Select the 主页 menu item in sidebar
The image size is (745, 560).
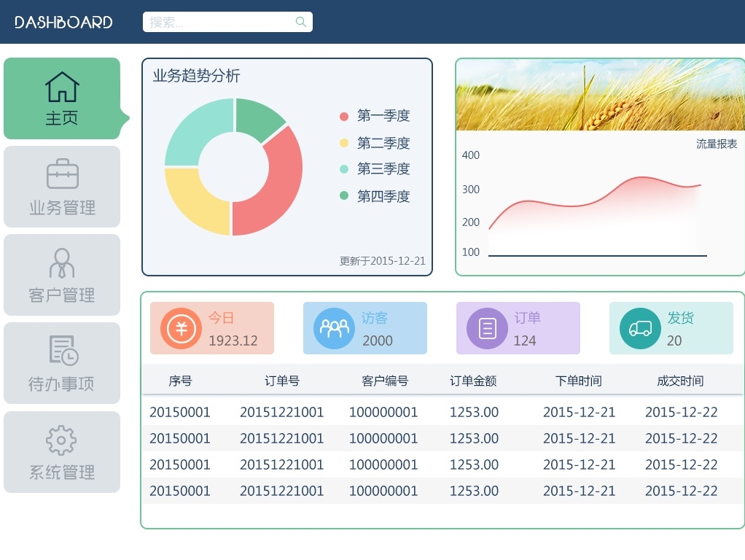61,117
